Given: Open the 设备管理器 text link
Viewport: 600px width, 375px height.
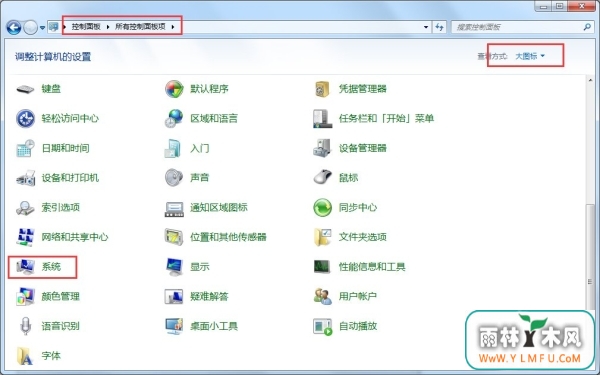Looking at the screenshot, I should (x=362, y=148).
